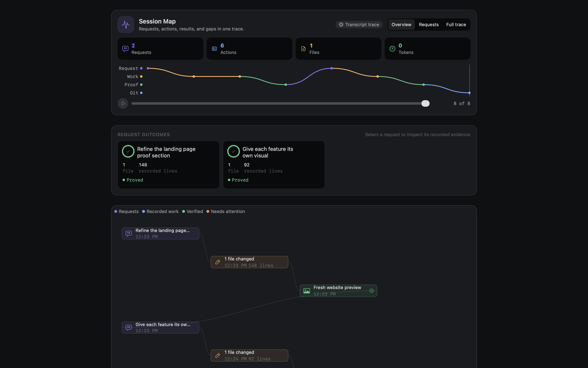This screenshot has height=368, width=588.
Task: Open the Full trace tab
Action: pyautogui.click(x=456, y=25)
